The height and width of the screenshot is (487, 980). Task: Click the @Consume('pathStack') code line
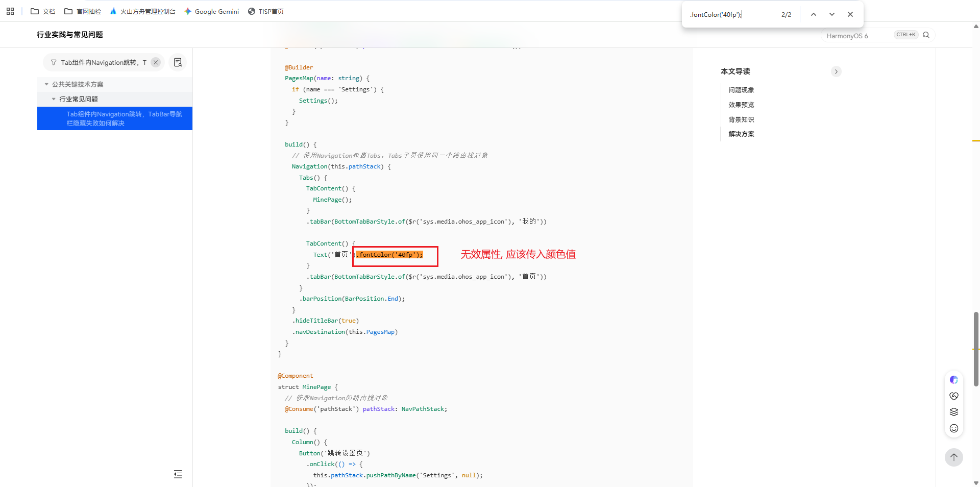click(366, 409)
